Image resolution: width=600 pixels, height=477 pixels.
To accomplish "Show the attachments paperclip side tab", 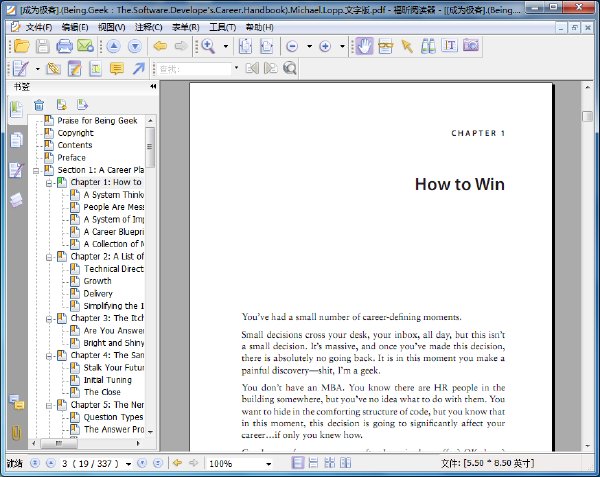I will tap(16, 432).
